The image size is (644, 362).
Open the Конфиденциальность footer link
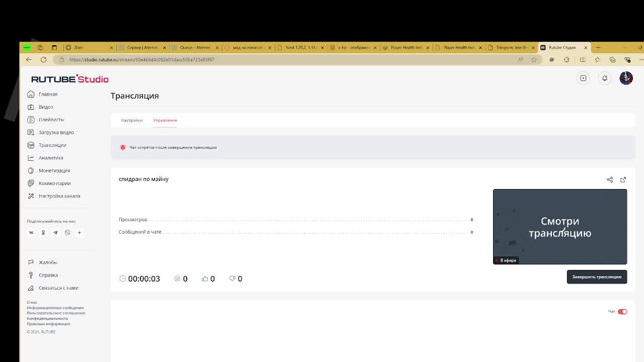(x=47, y=318)
